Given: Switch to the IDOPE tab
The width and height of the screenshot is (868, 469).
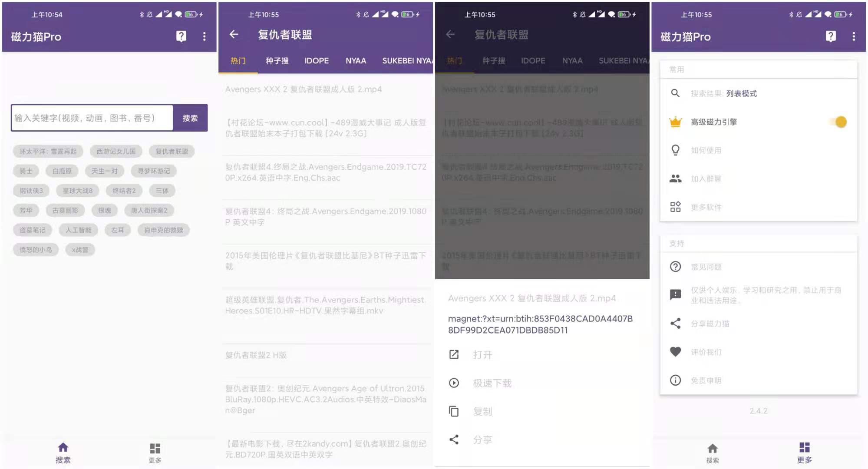Looking at the screenshot, I should tap(317, 61).
